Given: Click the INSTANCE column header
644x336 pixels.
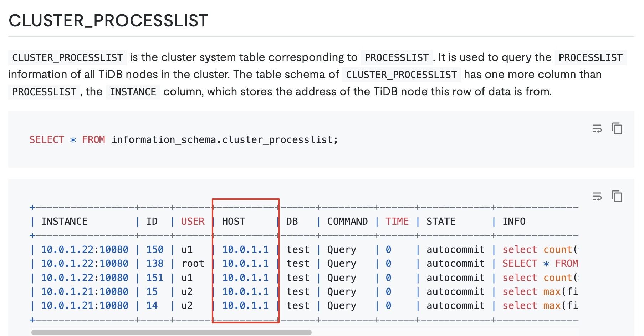Looking at the screenshot, I should click(64, 222).
